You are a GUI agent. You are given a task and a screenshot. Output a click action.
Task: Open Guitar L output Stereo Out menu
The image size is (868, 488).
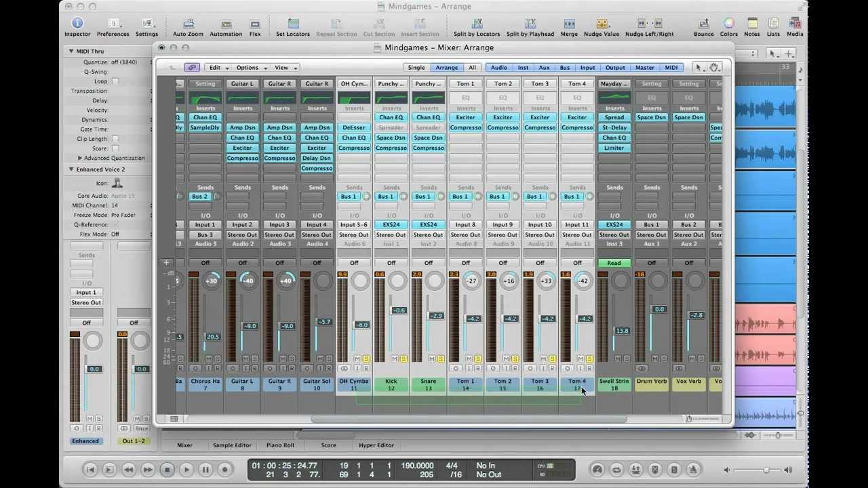click(242, 235)
